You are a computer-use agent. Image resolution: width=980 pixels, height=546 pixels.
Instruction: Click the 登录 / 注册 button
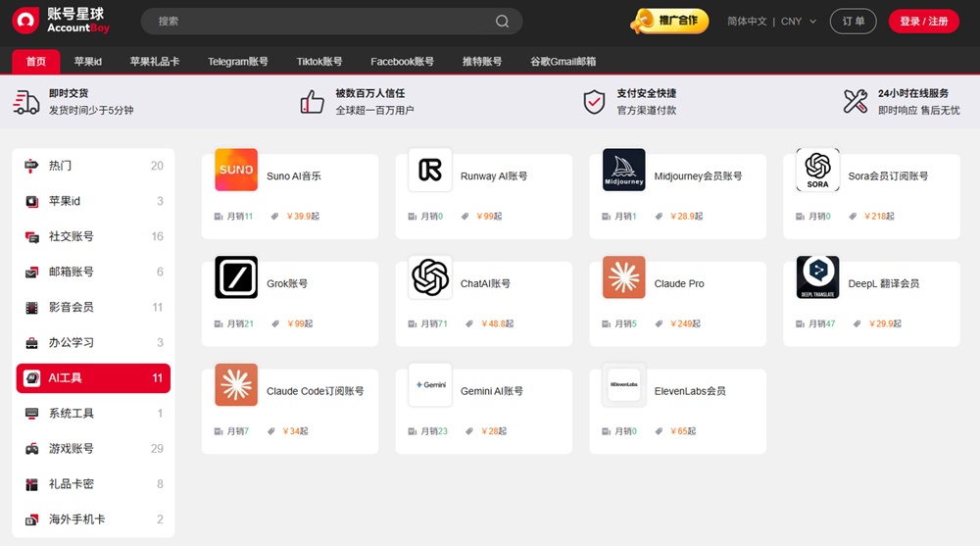click(923, 22)
